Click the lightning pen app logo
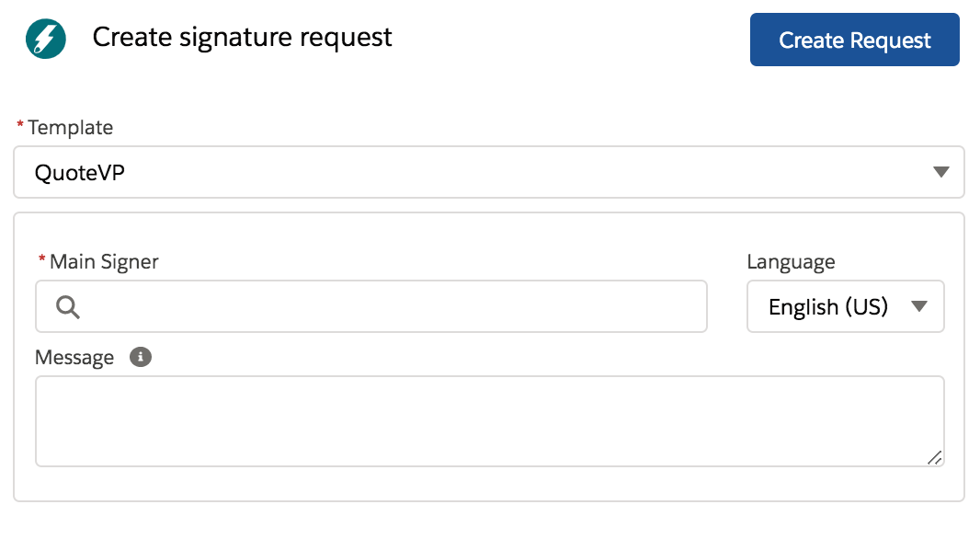 tap(46, 39)
